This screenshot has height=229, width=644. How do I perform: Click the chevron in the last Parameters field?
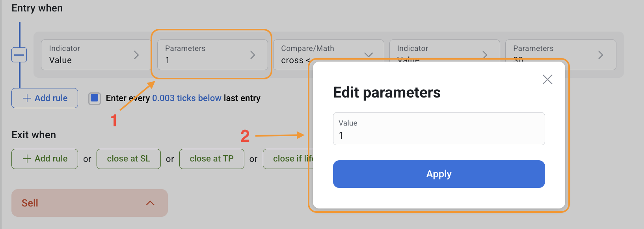click(x=601, y=55)
